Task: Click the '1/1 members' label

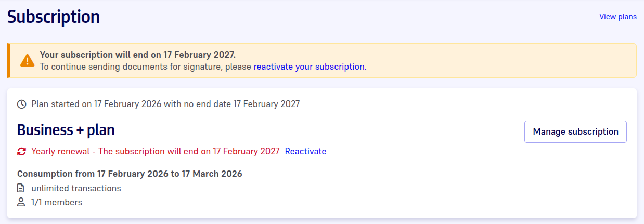Action: click(x=57, y=202)
